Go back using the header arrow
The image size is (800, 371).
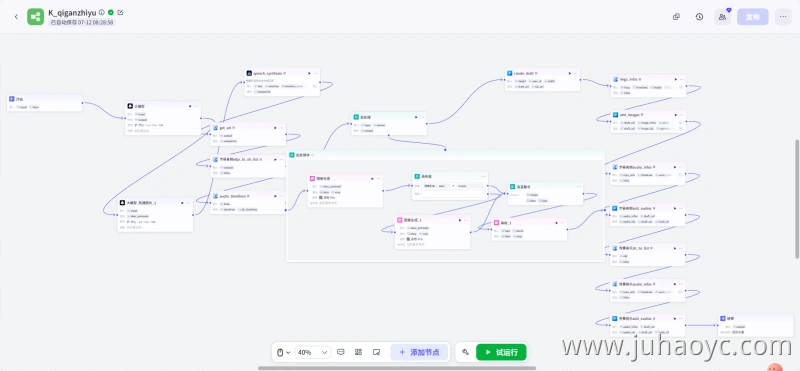(x=16, y=17)
